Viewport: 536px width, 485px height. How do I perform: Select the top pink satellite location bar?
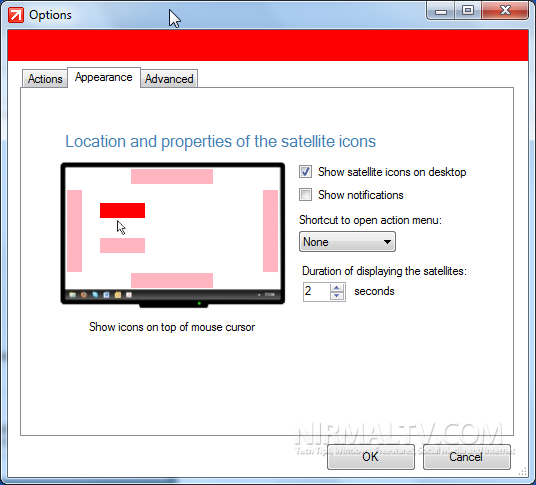pyautogui.click(x=172, y=176)
